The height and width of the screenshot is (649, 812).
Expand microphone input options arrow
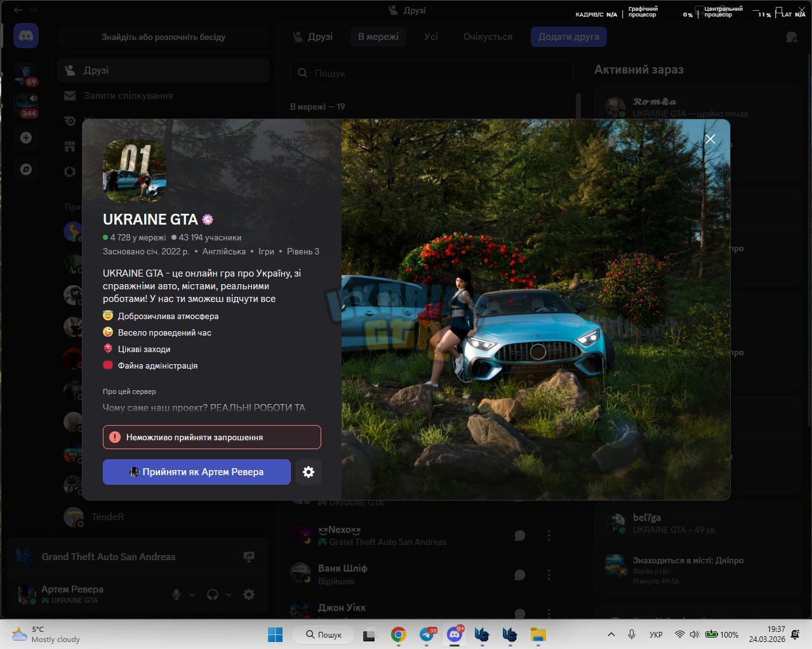(192, 594)
